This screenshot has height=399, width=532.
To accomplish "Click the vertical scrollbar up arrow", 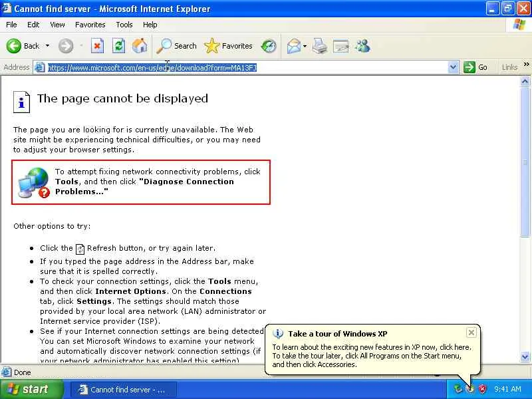I will (x=525, y=81).
